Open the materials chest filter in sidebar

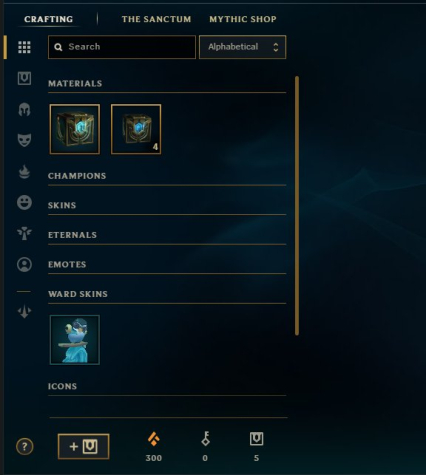tap(24, 79)
